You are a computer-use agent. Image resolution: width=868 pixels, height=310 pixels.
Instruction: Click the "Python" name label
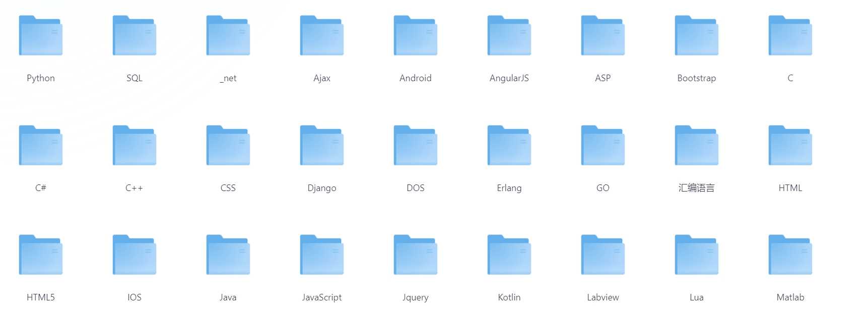tap(41, 78)
